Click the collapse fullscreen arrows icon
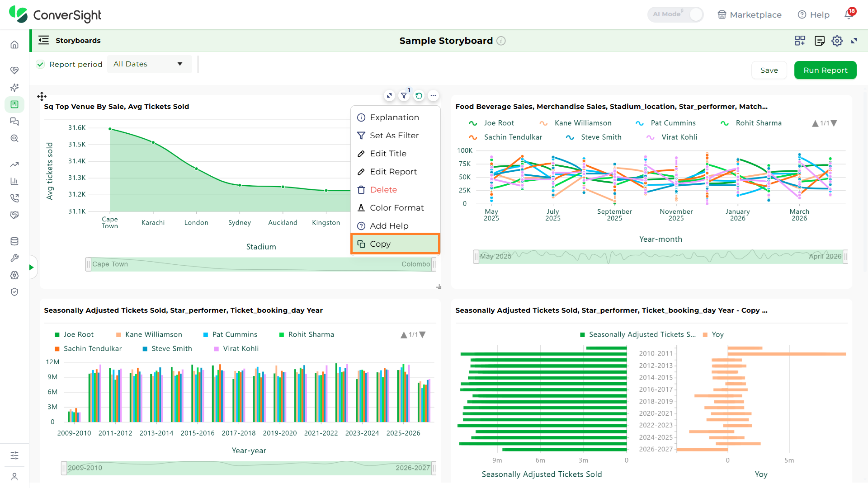The height and width of the screenshot is (488, 868). click(x=854, y=41)
